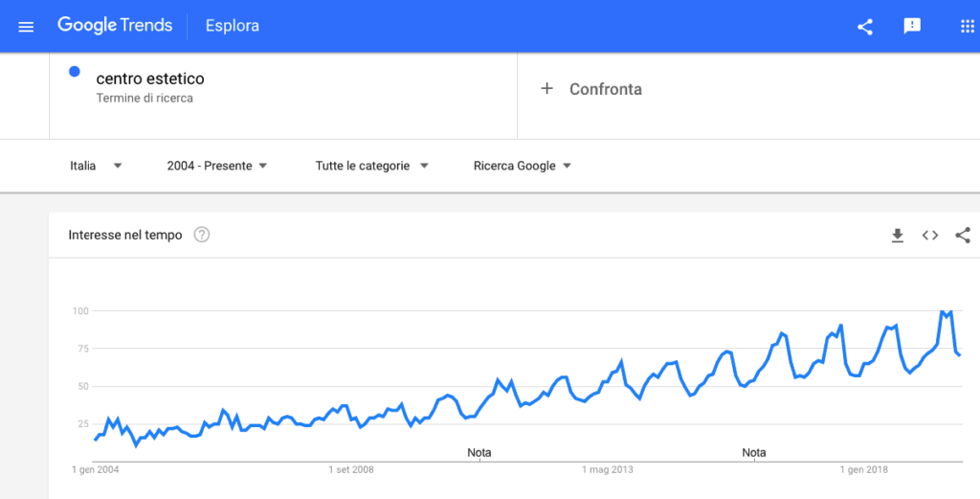Click the plus icon next to Confronta
Screen dimensions: 980x499
tap(547, 88)
